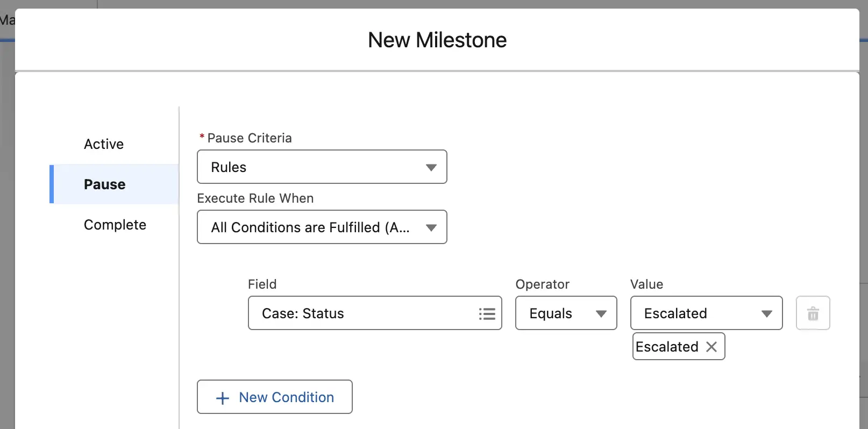Click the Execute Rule When label

[x=255, y=198]
